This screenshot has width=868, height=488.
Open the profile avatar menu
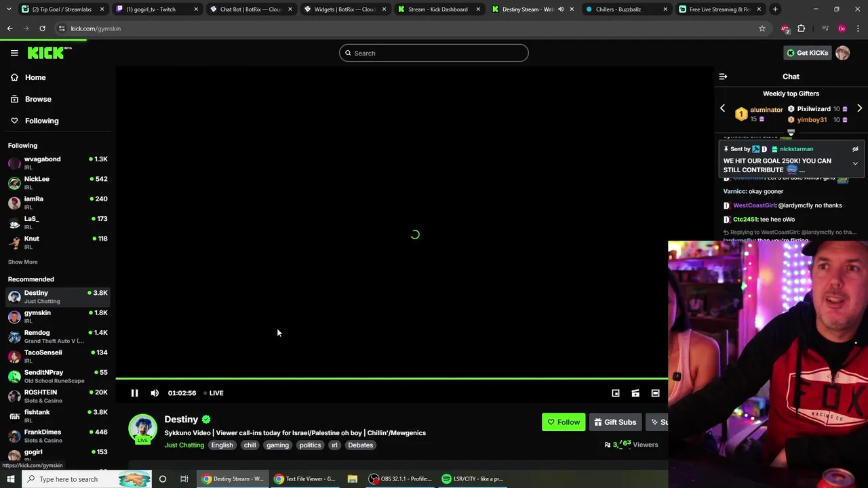(842, 53)
